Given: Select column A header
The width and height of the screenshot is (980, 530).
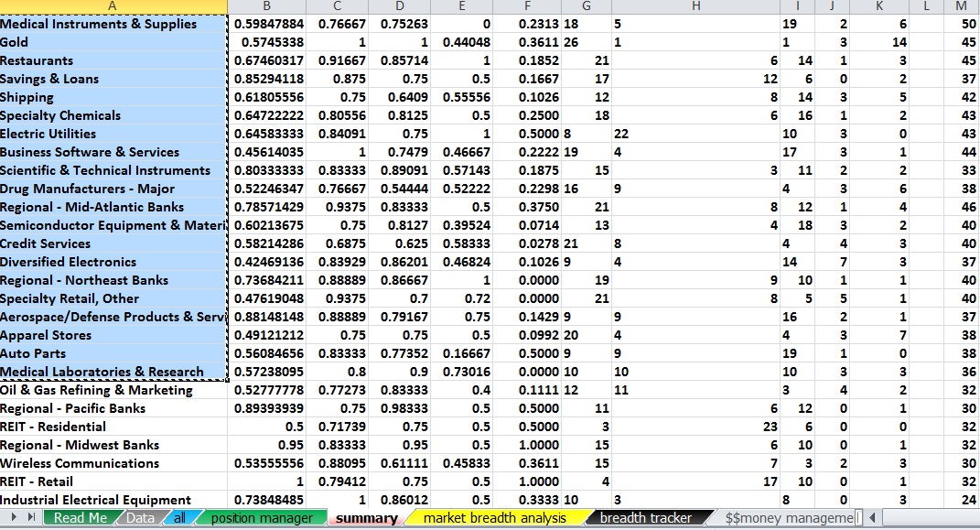Looking at the screenshot, I should tap(113, 6).
